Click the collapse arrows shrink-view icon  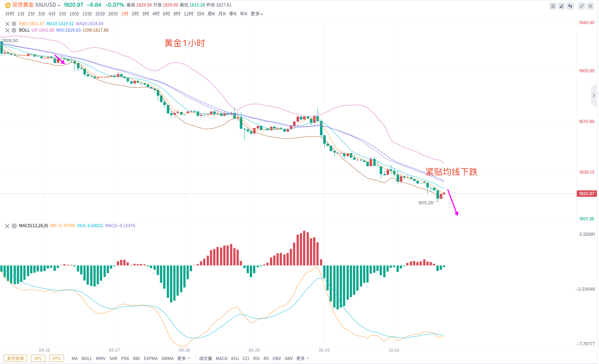[x=582, y=6]
